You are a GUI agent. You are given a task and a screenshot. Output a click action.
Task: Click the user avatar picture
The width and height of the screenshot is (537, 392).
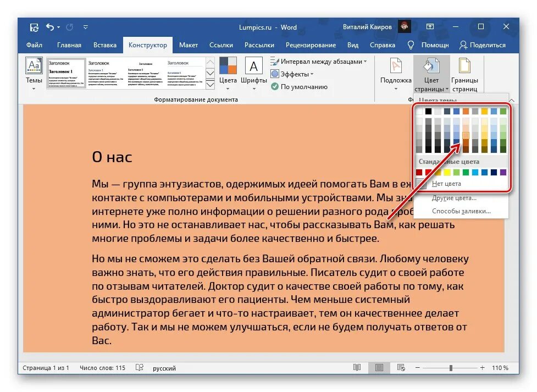coord(405,27)
